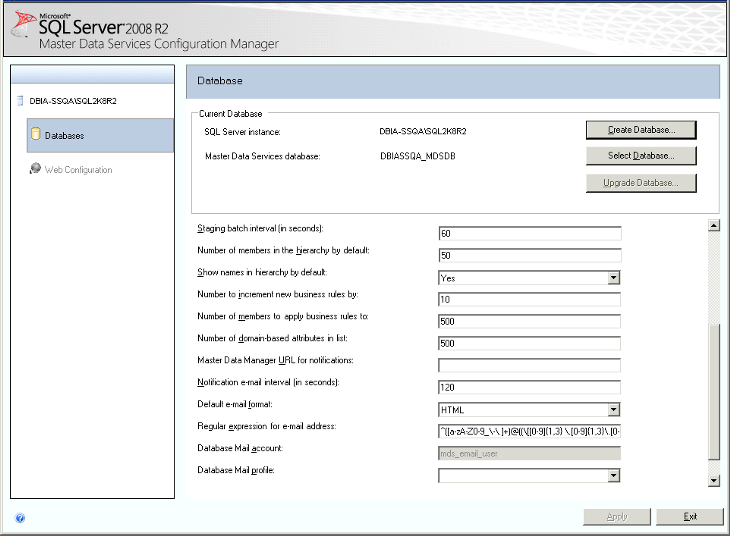Screen dimensions: 730x536
Task: Click the Default e-mail format label
Action: [235, 404]
